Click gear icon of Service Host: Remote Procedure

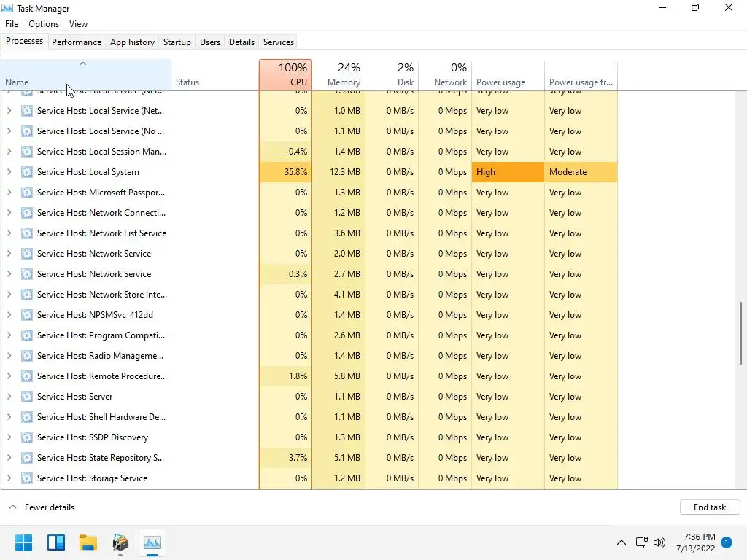tap(27, 376)
